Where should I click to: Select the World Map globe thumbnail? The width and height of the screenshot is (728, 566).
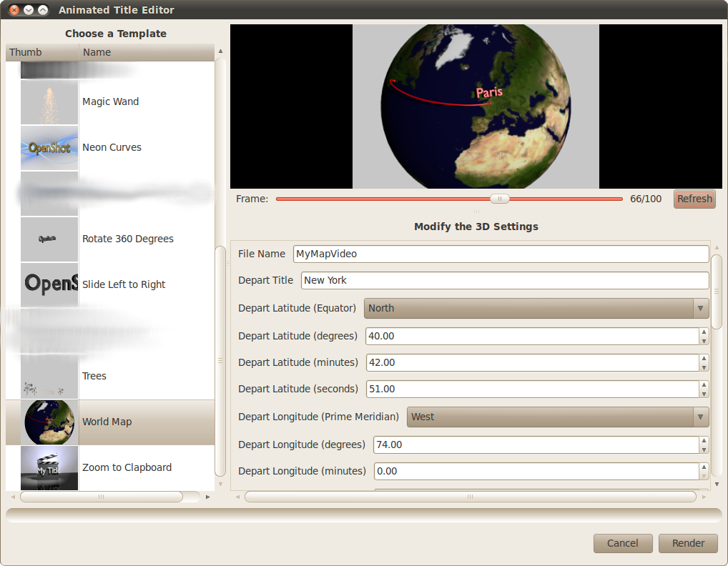(49, 422)
